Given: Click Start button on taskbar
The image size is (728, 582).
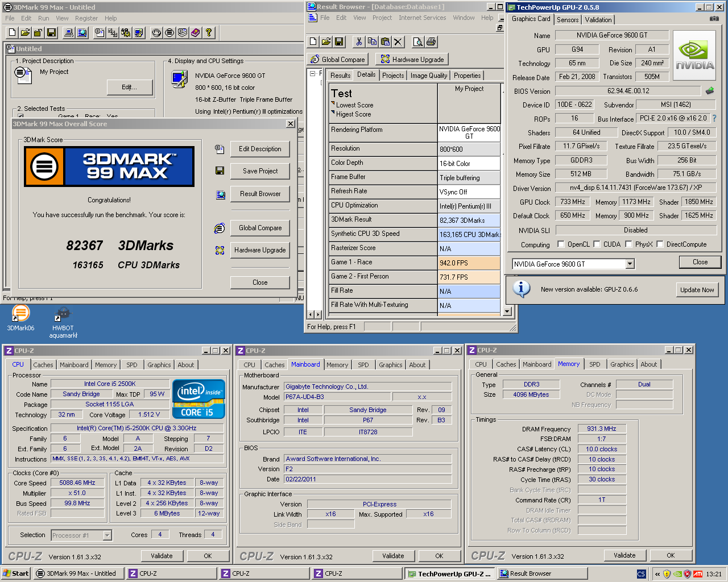Looking at the screenshot, I should tap(15, 573).
